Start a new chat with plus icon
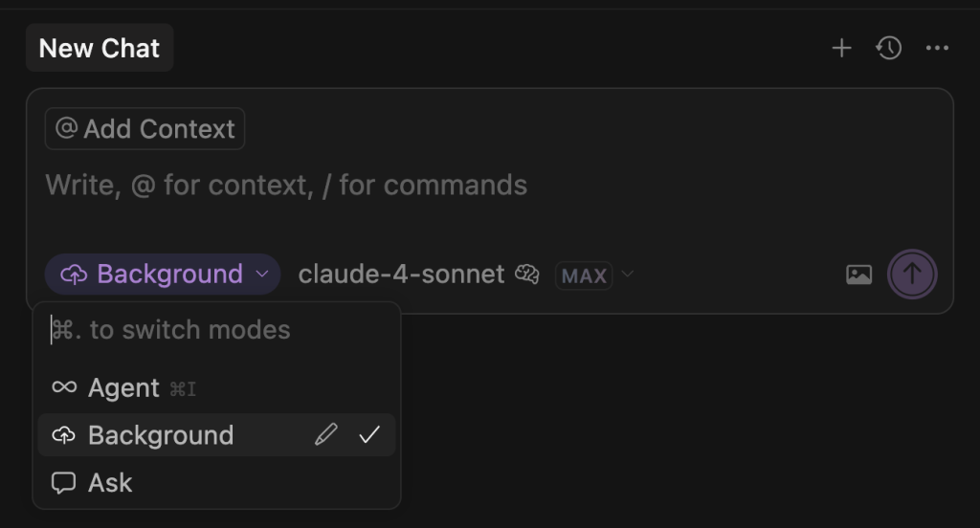The image size is (980, 528). point(841,48)
